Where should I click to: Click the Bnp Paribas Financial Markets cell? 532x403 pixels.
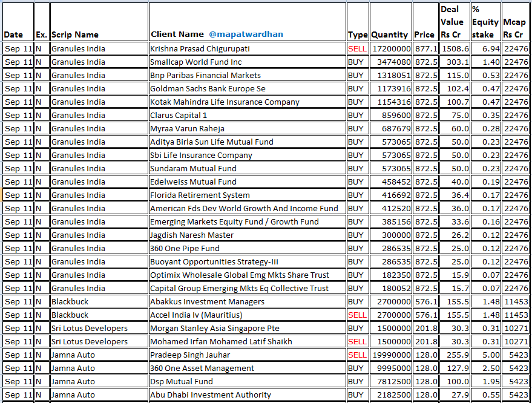coord(248,75)
